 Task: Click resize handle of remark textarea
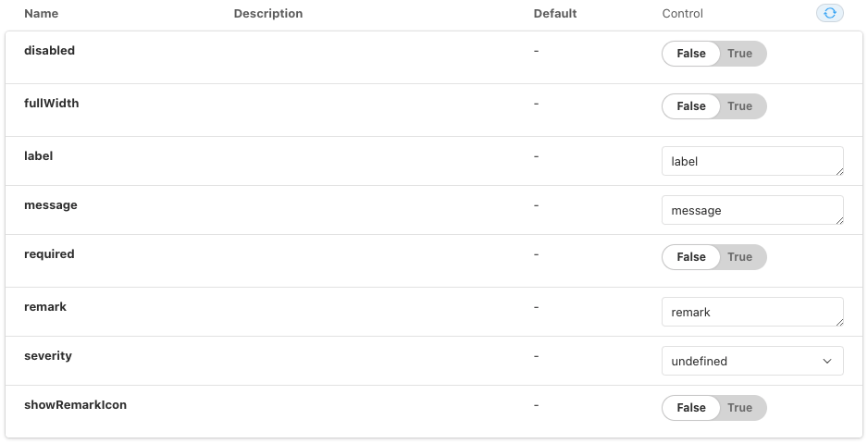click(x=839, y=322)
